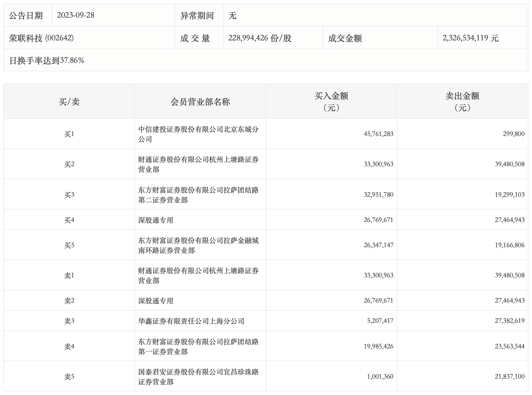Click the 日换手率达到37.86% row

(x=47, y=60)
